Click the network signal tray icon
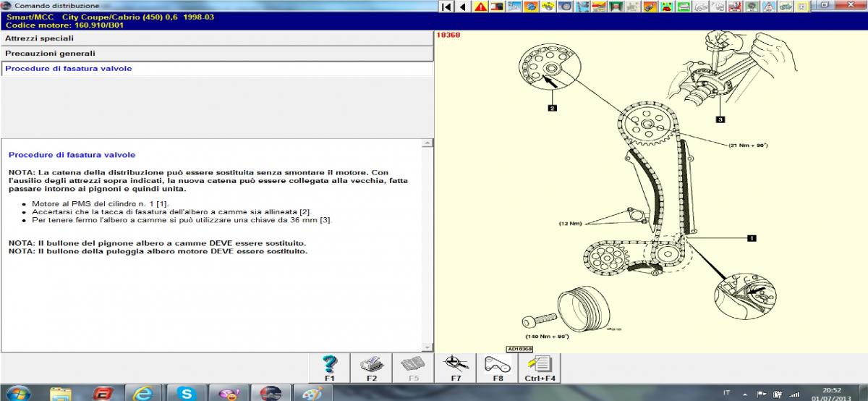The width and height of the screenshot is (868, 401). click(795, 394)
